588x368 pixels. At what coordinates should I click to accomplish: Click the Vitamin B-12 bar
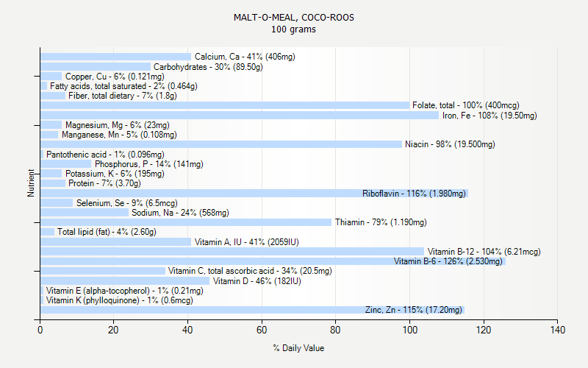232,252
